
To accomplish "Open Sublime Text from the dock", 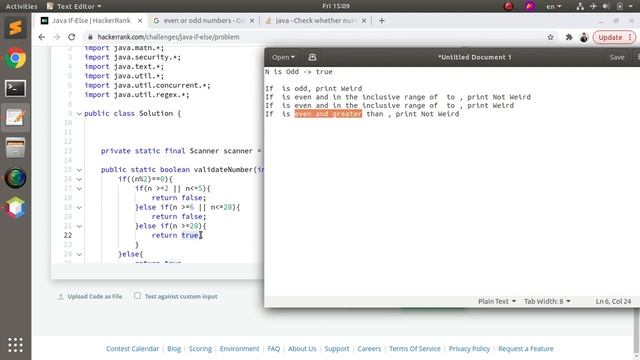I will [x=16, y=28].
